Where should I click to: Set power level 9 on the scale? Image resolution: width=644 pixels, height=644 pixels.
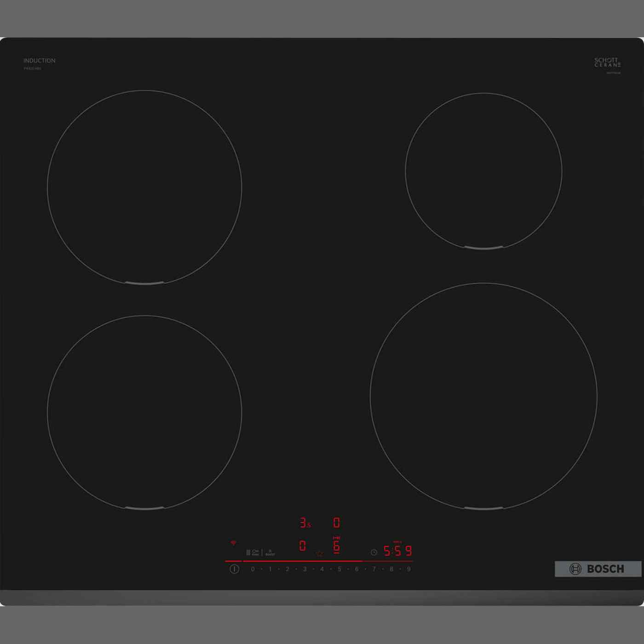coord(408,569)
